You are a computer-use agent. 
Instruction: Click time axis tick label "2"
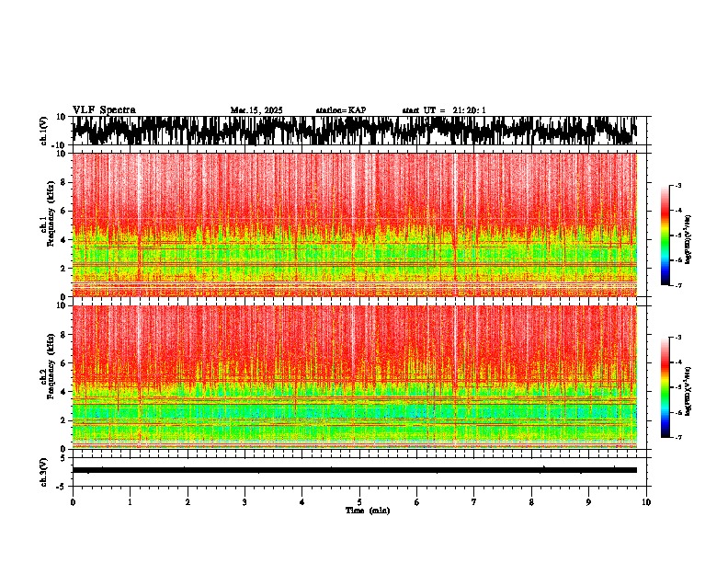pos(188,502)
